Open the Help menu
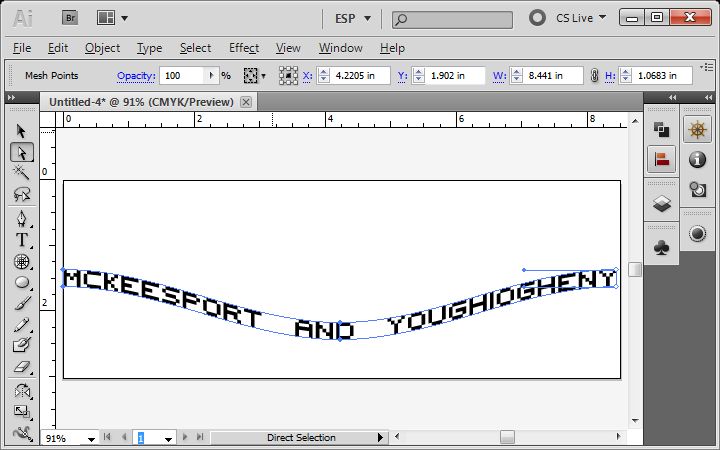 [x=392, y=48]
